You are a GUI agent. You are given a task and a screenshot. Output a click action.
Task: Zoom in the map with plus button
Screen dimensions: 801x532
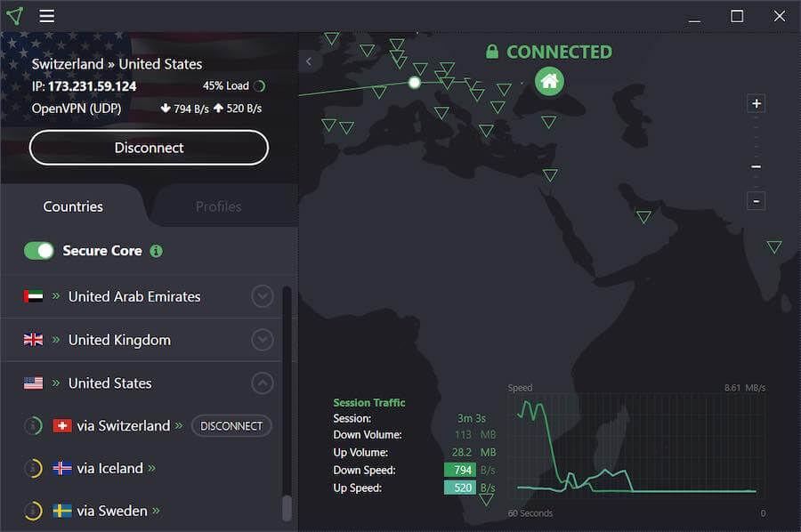coord(756,104)
